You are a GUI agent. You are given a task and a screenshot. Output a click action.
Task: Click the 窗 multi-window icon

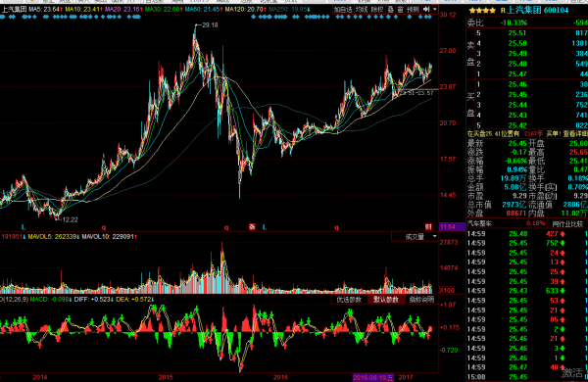coord(400,10)
